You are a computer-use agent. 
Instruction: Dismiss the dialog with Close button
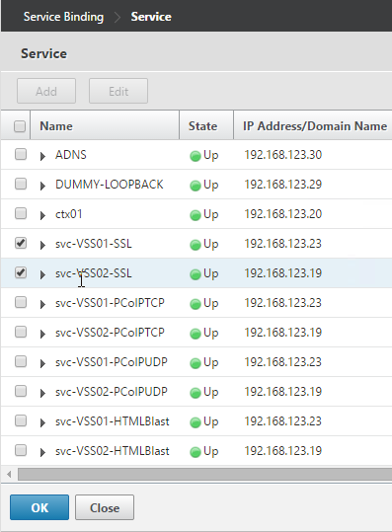[105, 507]
